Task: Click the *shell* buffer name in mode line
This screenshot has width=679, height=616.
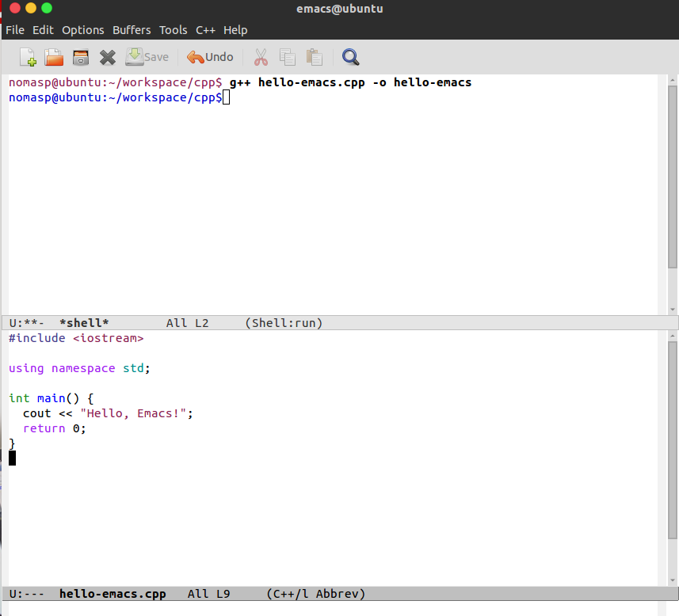Action: point(84,323)
